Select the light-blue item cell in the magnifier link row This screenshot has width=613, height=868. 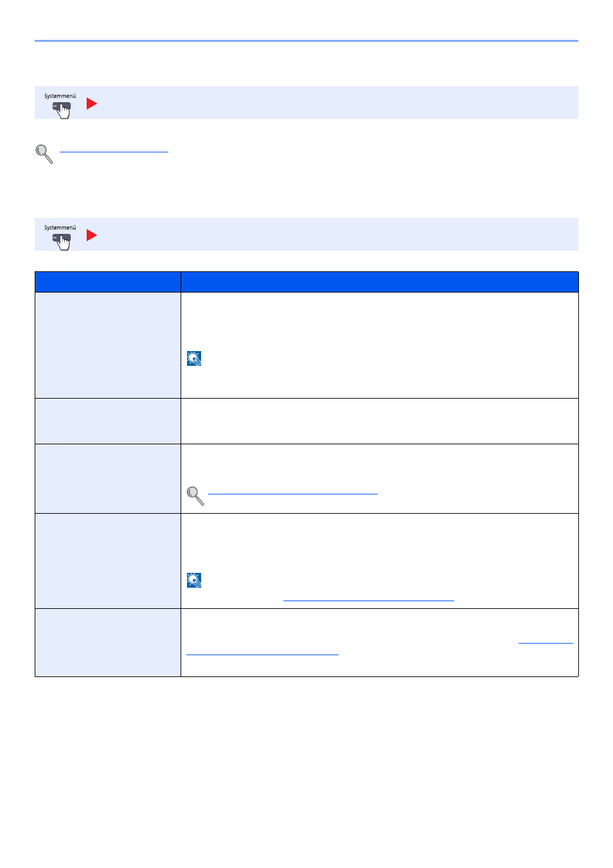[108, 479]
